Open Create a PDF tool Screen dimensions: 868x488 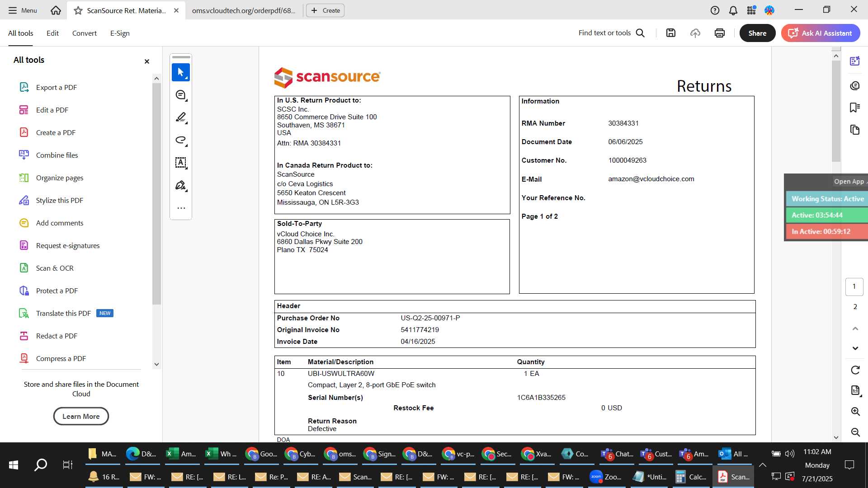tap(56, 132)
